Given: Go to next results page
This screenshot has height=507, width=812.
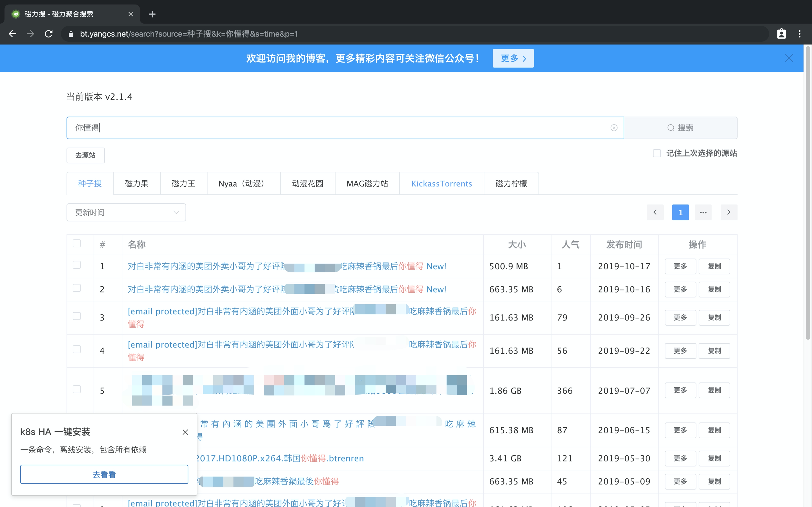Looking at the screenshot, I should coord(729,212).
